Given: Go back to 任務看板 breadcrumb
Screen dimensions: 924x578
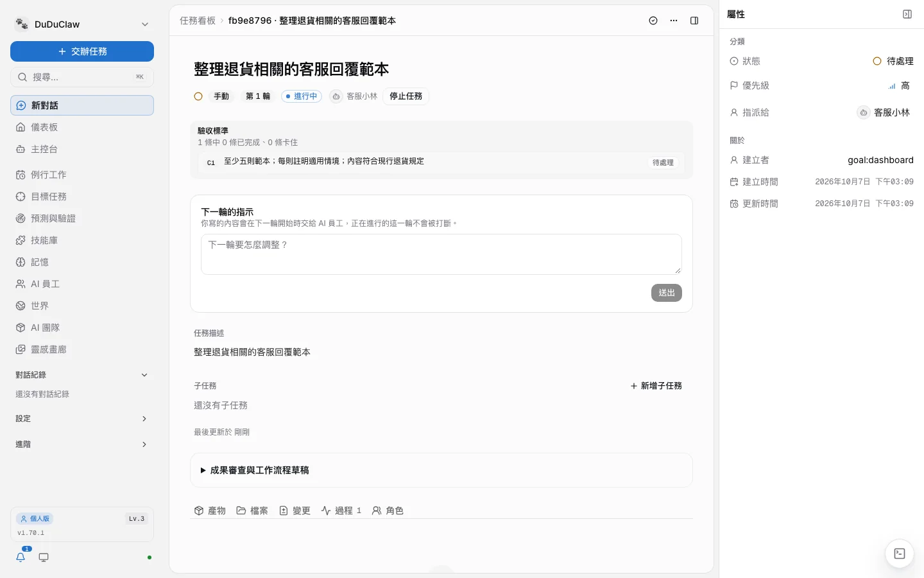Looking at the screenshot, I should tap(198, 21).
